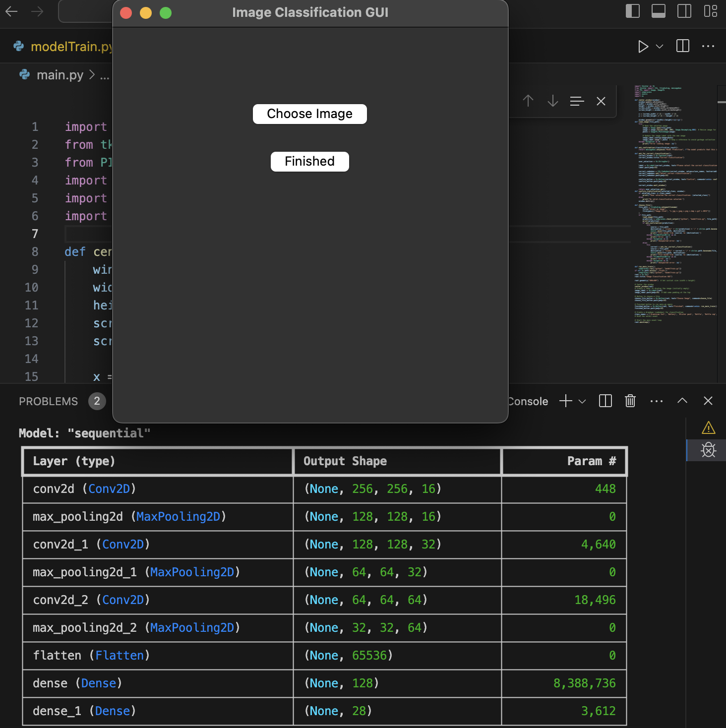This screenshot has width=726, height=728.
Task: Run the Python file via the play icon
Action: (x=643, y=46)
